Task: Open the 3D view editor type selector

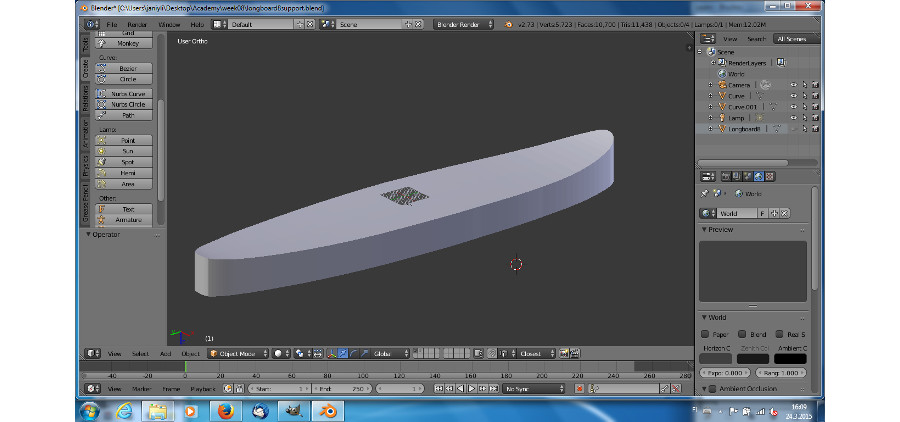Action: coord(92,354)
